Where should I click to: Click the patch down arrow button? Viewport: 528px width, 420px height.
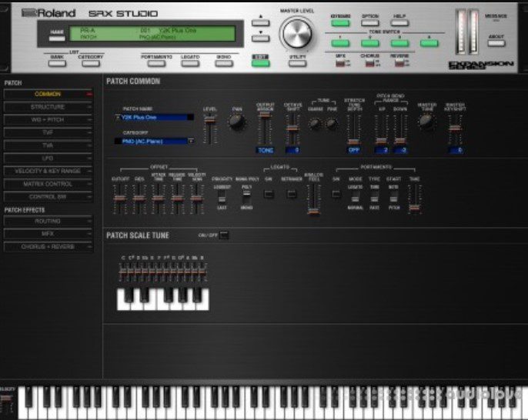[x=260, y=38]
